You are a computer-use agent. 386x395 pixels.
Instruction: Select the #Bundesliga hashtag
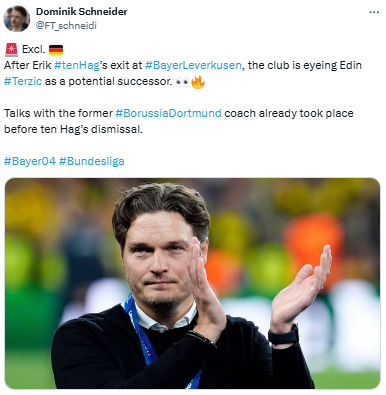92,161
